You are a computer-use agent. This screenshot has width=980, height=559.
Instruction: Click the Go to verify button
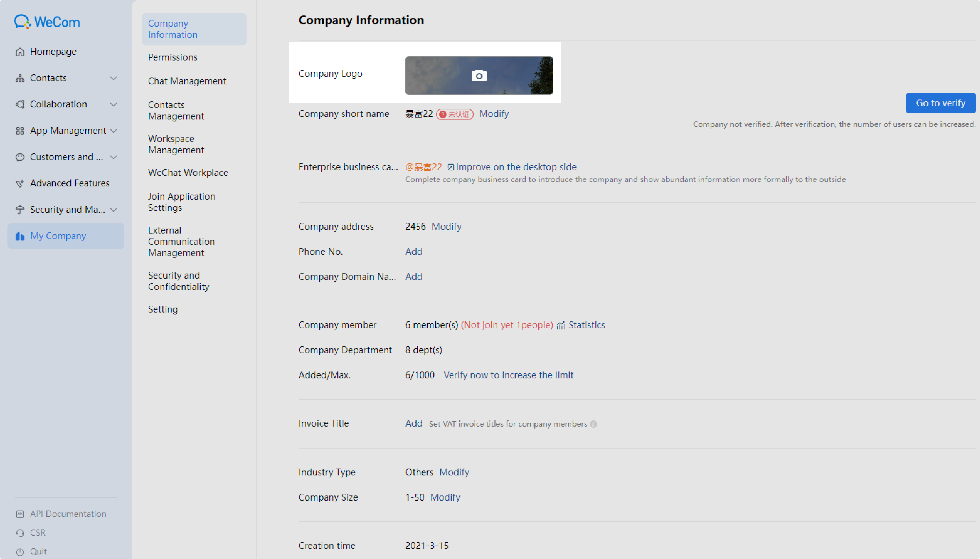pyautogui.click(x=940, y=103)
